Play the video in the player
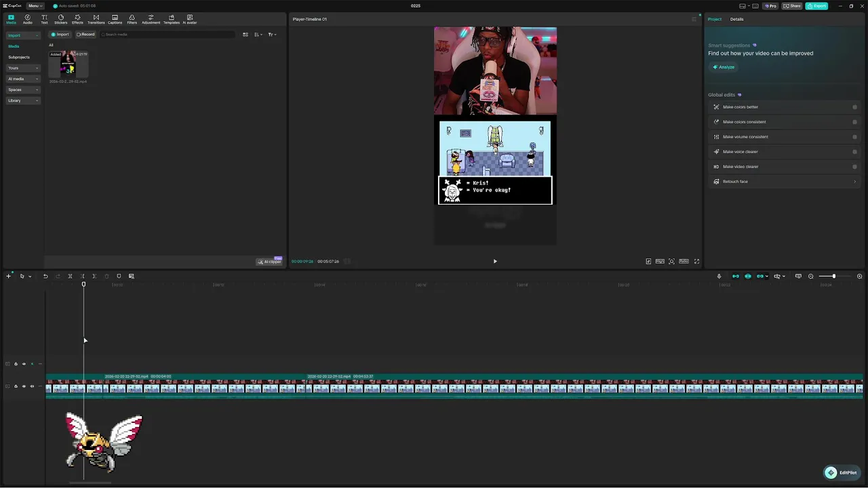The height and width of the screenshot is (488, 868). (495, 261)
